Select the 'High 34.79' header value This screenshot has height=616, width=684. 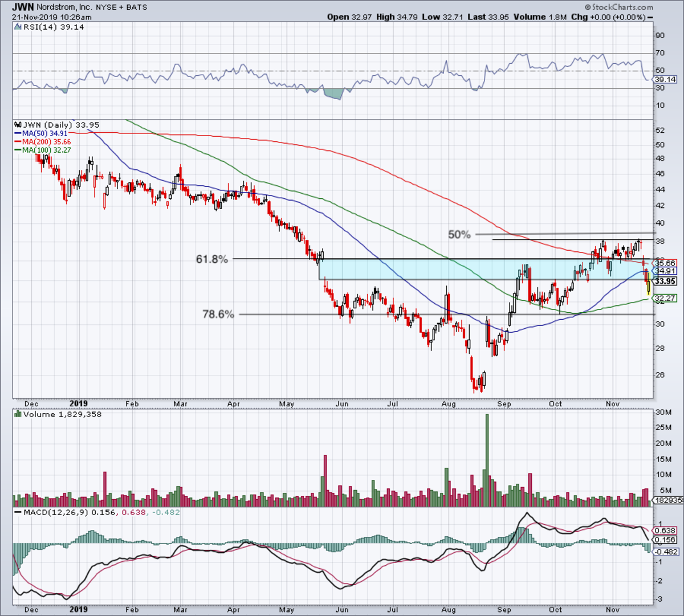coord(397,17)
